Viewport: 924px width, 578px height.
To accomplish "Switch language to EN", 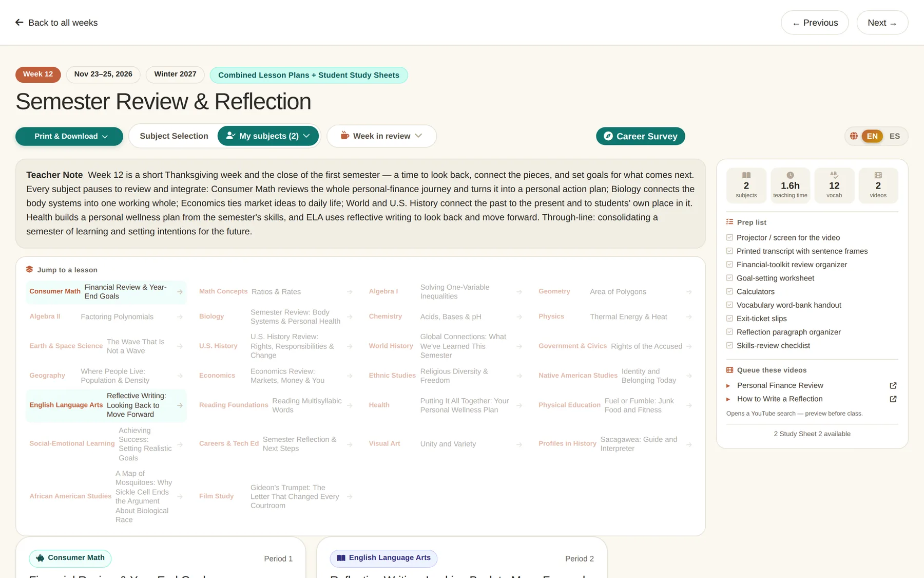I will [x=872, y=136].
